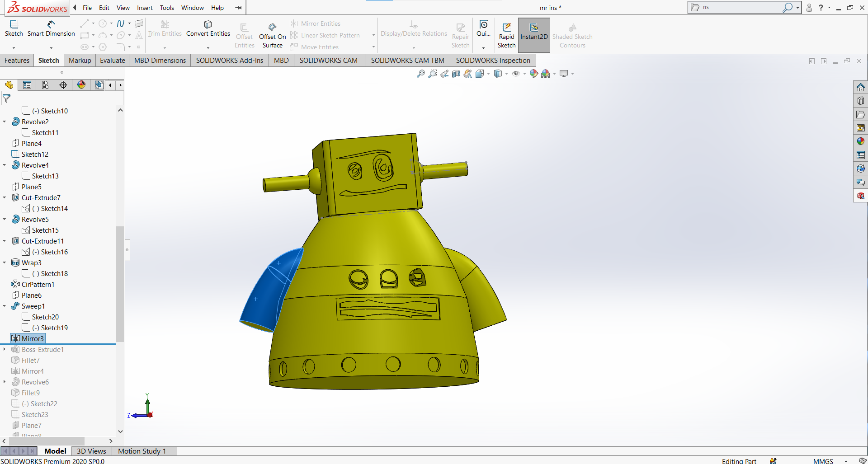
Task: Select the Convert Entities tool
Action: [x=208, y=28]
